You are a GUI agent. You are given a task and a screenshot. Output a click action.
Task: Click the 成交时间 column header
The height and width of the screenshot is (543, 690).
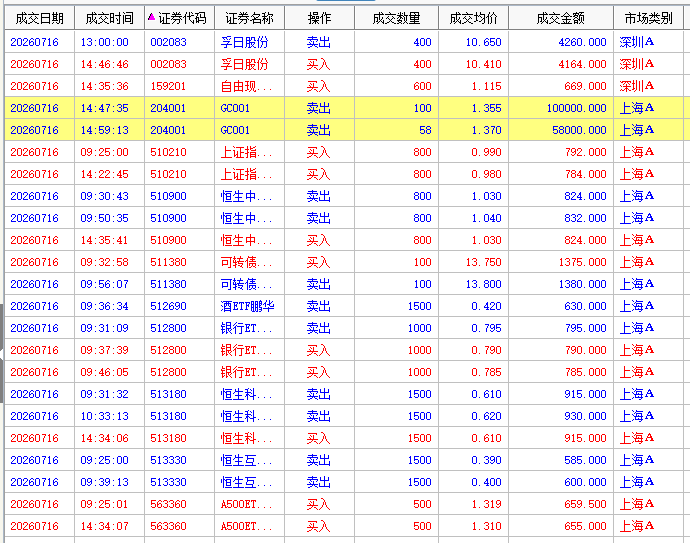(x=110, y=18)
